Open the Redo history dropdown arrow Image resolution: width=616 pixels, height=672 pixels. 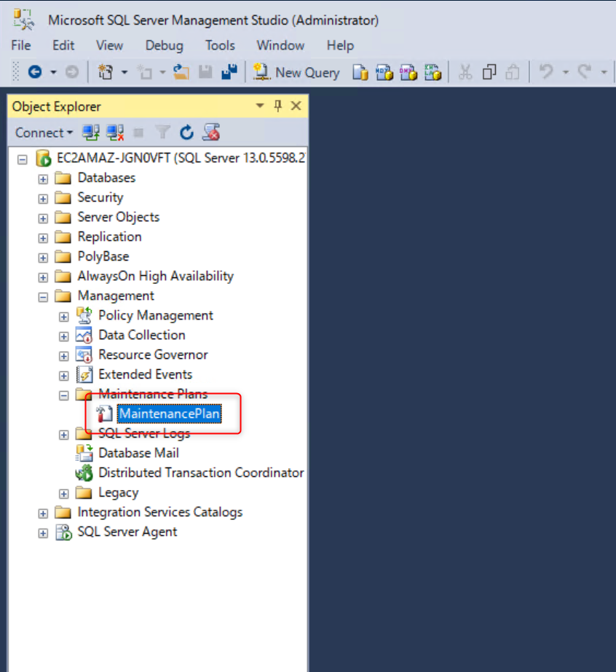click(604, 72)
